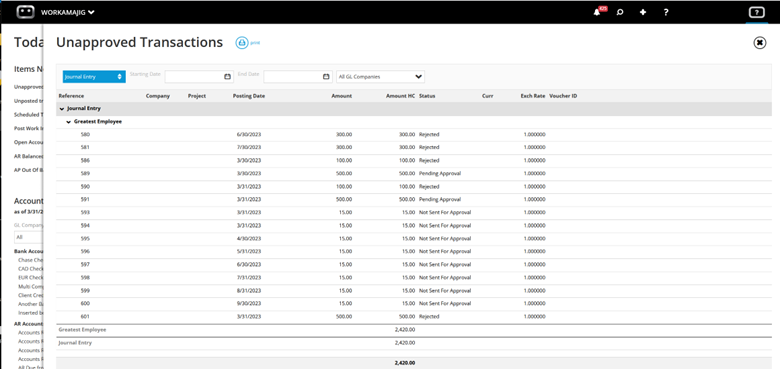Click the bold grand total 2,420.00
The height and width of the screenshot is (369, 780).
pyautogui.click(x=405, y=363)
